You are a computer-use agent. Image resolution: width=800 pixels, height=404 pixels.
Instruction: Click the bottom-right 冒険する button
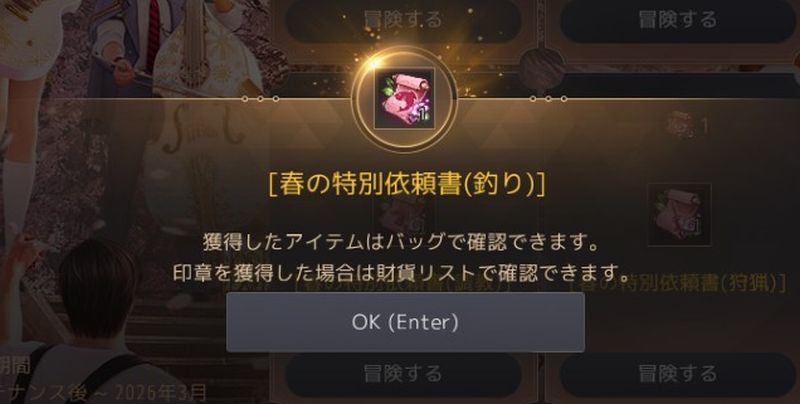pyautogui.click(x=678, y=374)
